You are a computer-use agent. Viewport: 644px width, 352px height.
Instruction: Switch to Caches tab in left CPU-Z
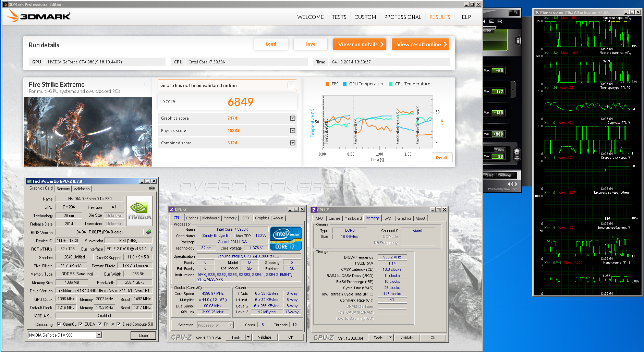pyautogui.click(x=192, y=218)
